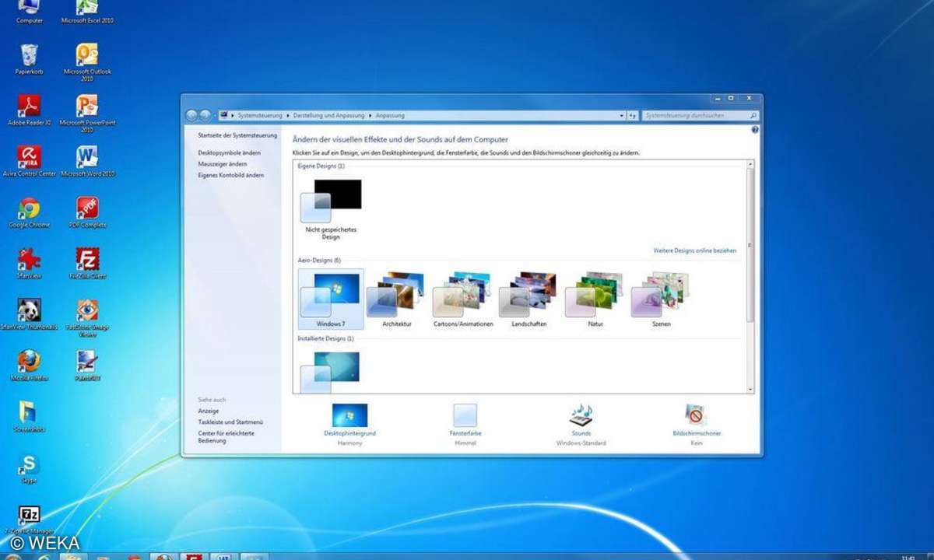Click the Aero-Designs (6) group heading
The width and height of the screenshot is (934, 560).
pyautogui.click(x=319, y=260)
